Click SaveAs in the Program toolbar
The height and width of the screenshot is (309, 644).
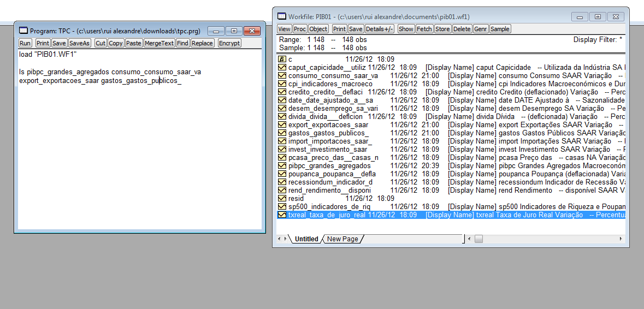[79, 43]
